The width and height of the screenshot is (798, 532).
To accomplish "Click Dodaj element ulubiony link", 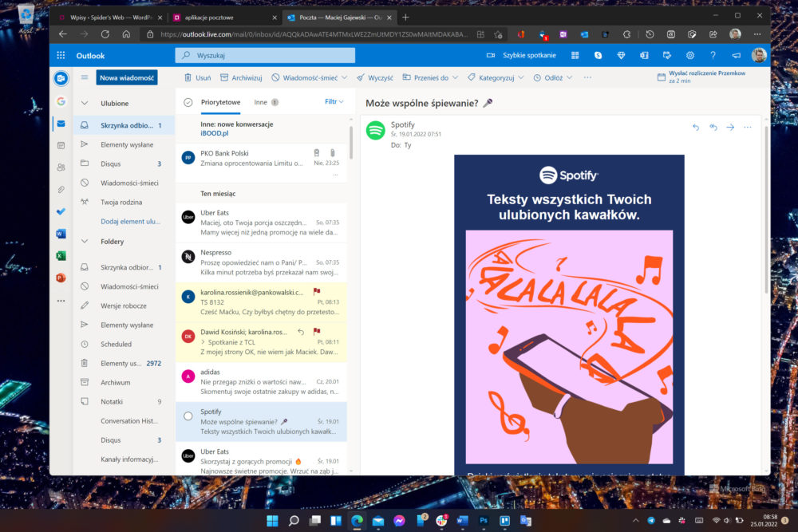I will click(130, 221).
